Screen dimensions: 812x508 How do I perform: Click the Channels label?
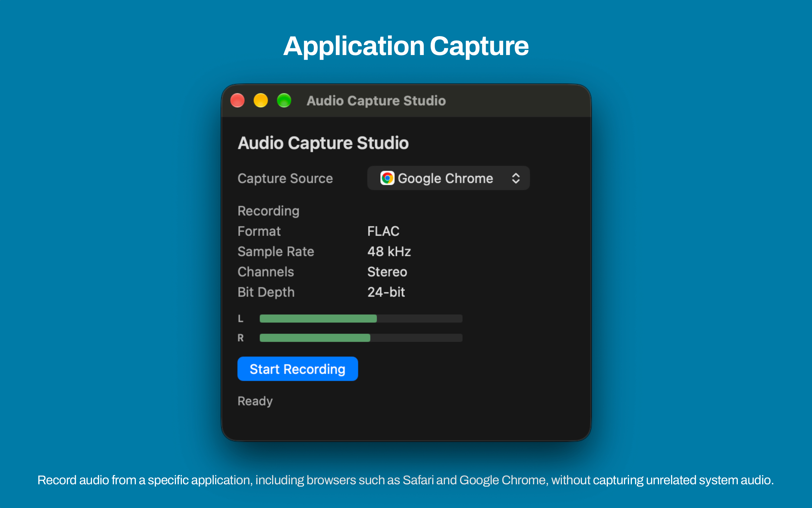click(266, 272)
